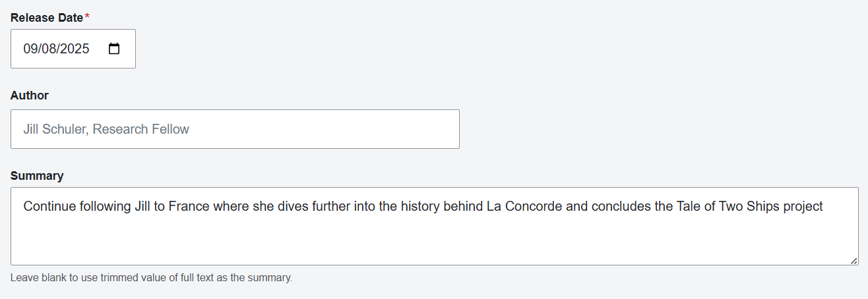868x299 pixels.
Task: Open the Release Date calendar picker icon
Action: 114,49
